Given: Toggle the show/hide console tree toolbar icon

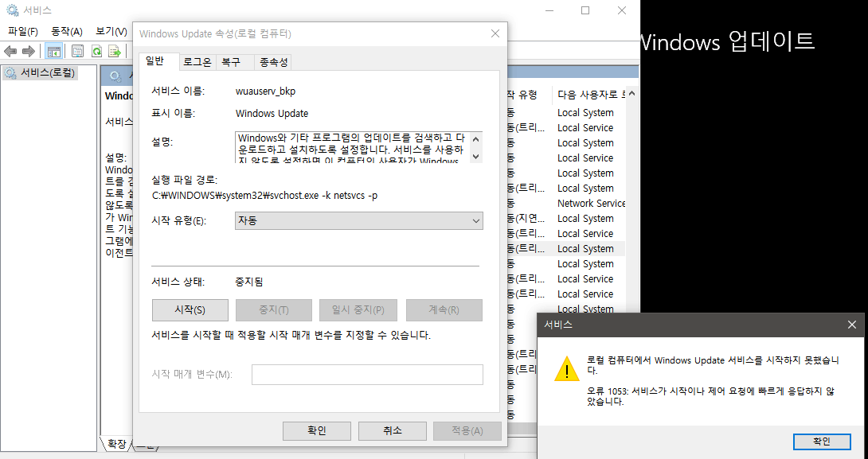Looking at the screenshot, I should pos(53,52).
